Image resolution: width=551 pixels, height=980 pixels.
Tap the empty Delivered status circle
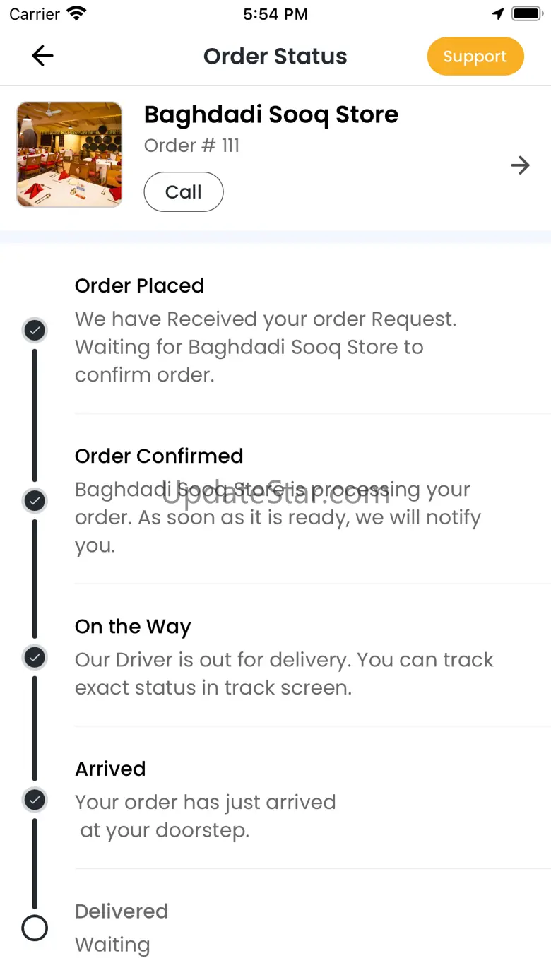pos(35,928)
